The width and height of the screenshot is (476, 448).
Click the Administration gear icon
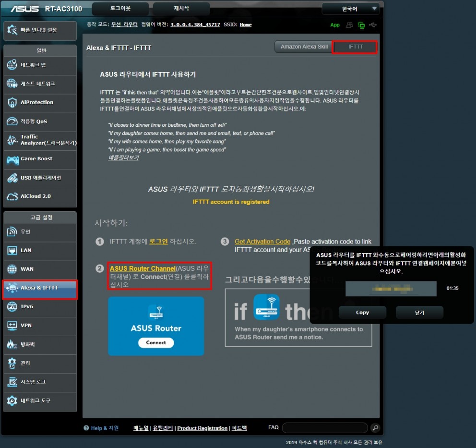pyautogui.click(x=12, y=363)
